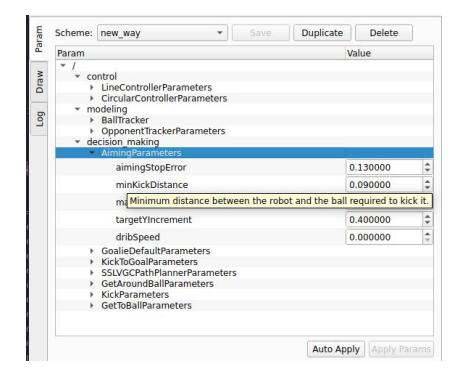Increase dribSpeed with up arrow
Image resolution: width=460 pixels, height=379 pixels.
pos(427,233)
